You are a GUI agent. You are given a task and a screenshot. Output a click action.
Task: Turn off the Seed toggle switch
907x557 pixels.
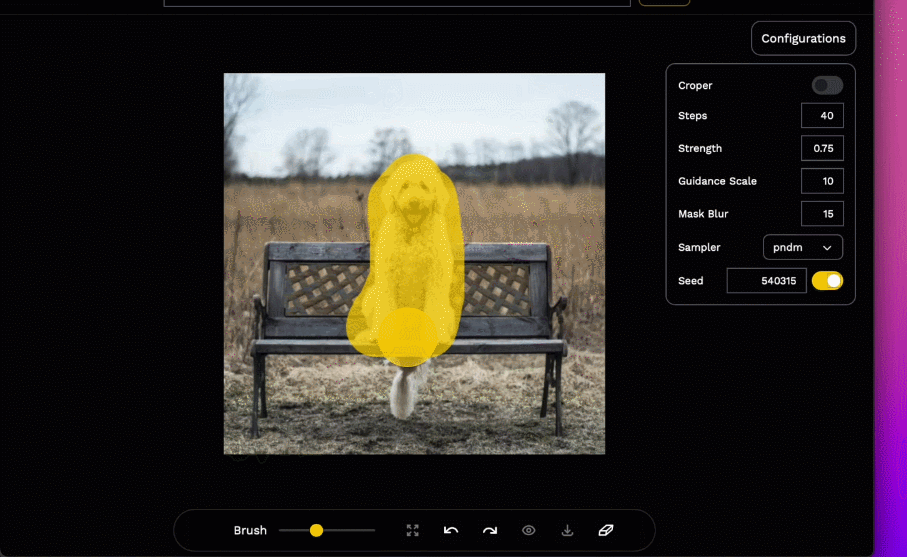pyautogui.click(x=827, y=281)
